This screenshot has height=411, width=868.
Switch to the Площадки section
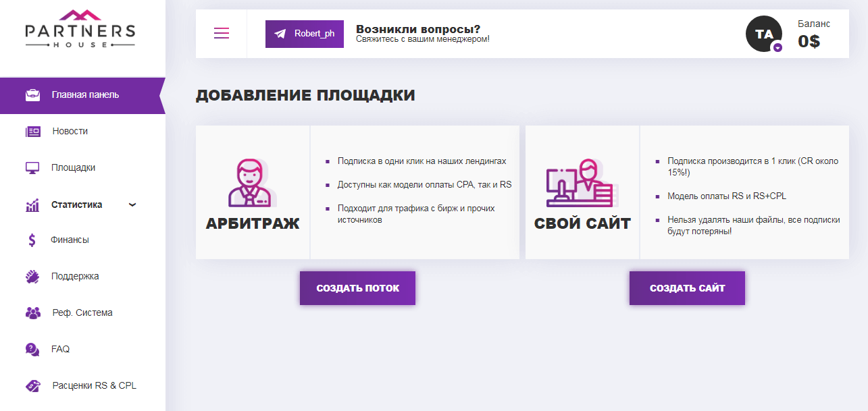coord(72,167)
